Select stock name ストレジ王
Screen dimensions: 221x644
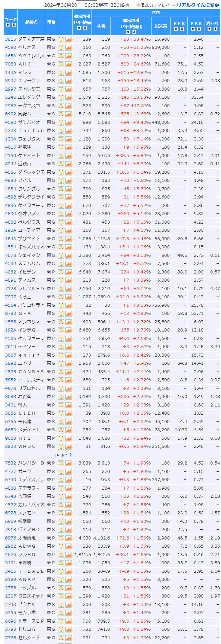pos(29,89)
